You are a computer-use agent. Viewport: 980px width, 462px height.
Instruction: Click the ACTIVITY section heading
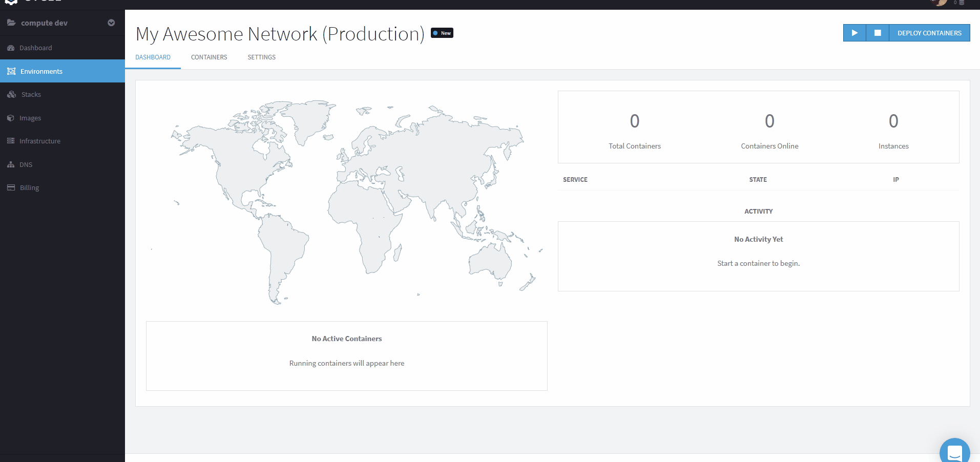pyautogui.click(x=759, y=212)
